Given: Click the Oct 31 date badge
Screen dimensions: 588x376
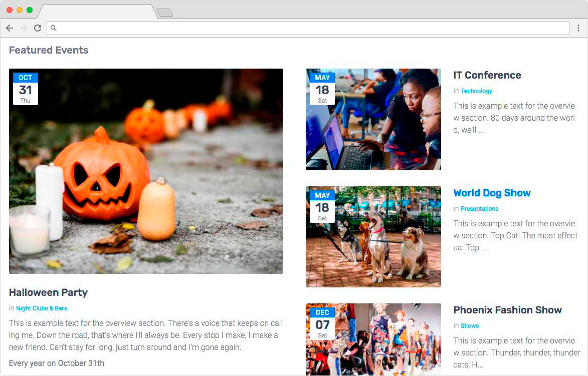Looking at the screenshot, I should (x=26, y=89).
